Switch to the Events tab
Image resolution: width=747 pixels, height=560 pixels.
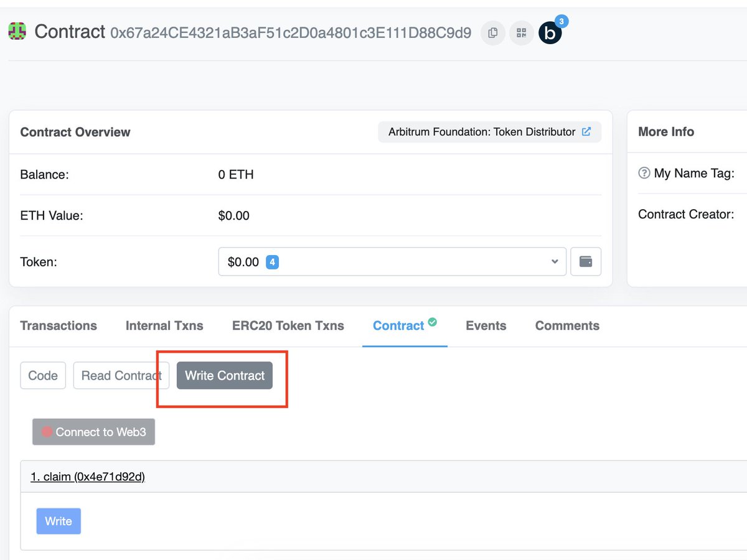tap(486, 325)
